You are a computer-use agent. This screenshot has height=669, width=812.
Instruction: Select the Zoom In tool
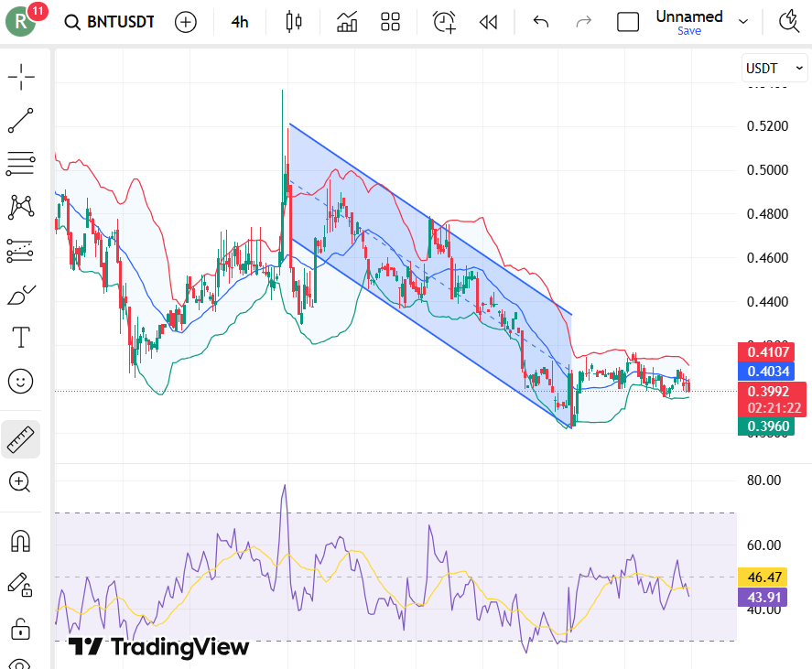point(20,482)
